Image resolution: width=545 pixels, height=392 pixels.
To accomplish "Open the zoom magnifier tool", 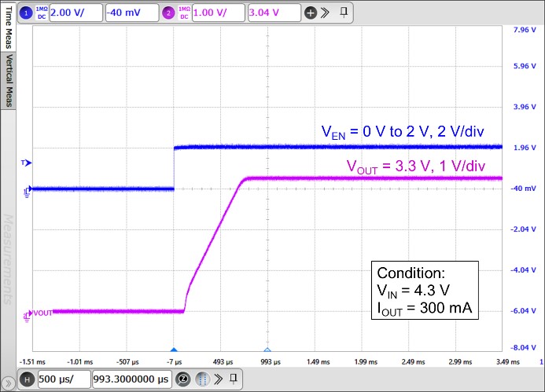I will pos(182,379).
